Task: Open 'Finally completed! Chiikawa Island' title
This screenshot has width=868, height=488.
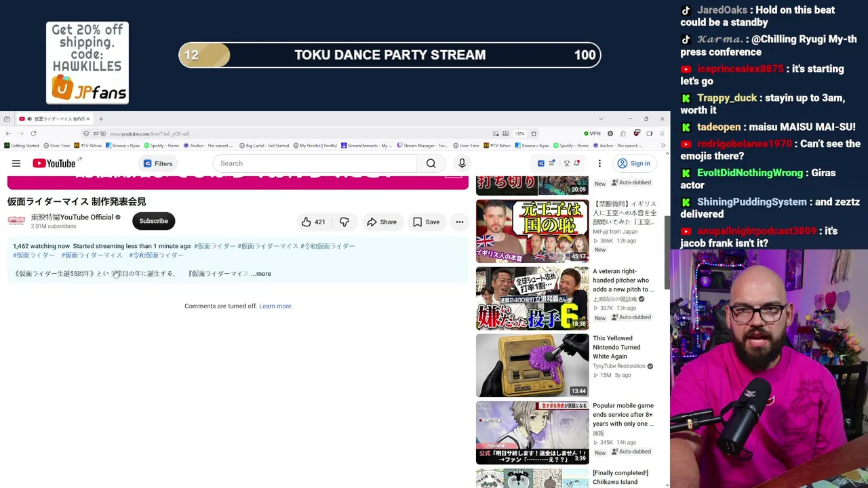Action: pos(620,477)
